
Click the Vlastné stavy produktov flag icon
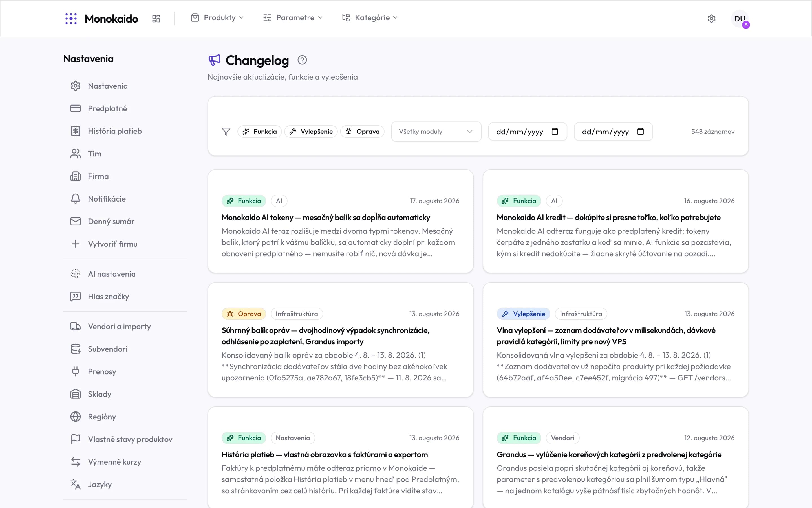point(76,439)
